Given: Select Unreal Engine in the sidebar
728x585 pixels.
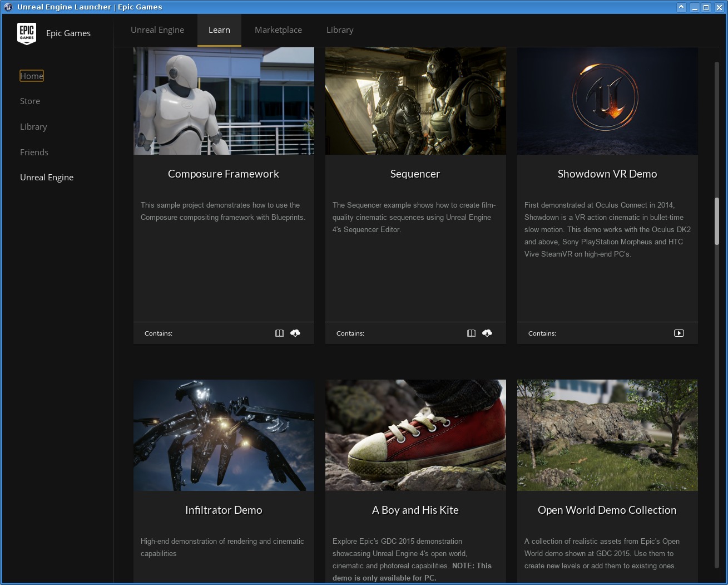Looking at the screenshot, I should point(47,178).
